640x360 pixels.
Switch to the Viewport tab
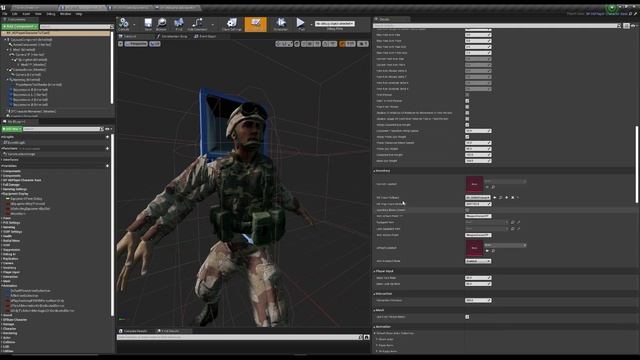130,36
